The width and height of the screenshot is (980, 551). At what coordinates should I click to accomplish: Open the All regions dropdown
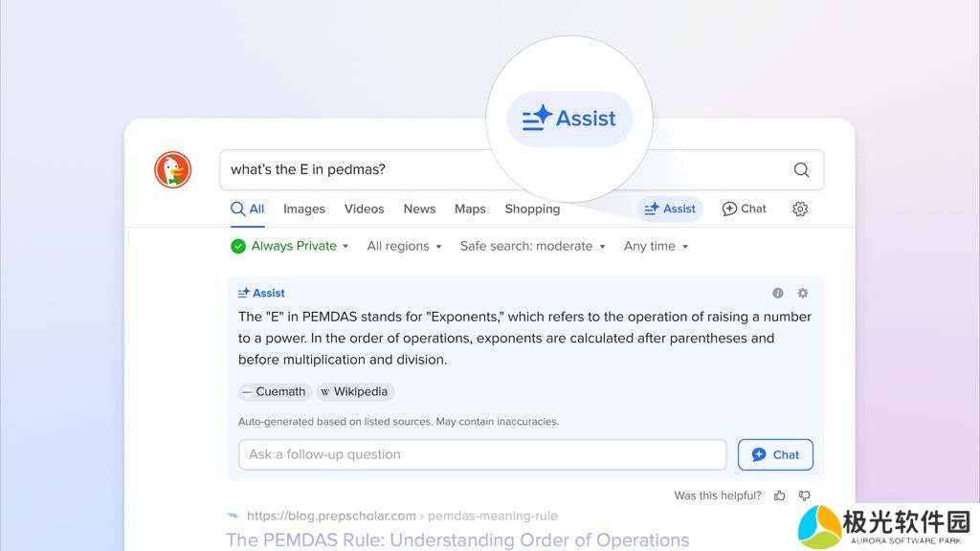404,246
